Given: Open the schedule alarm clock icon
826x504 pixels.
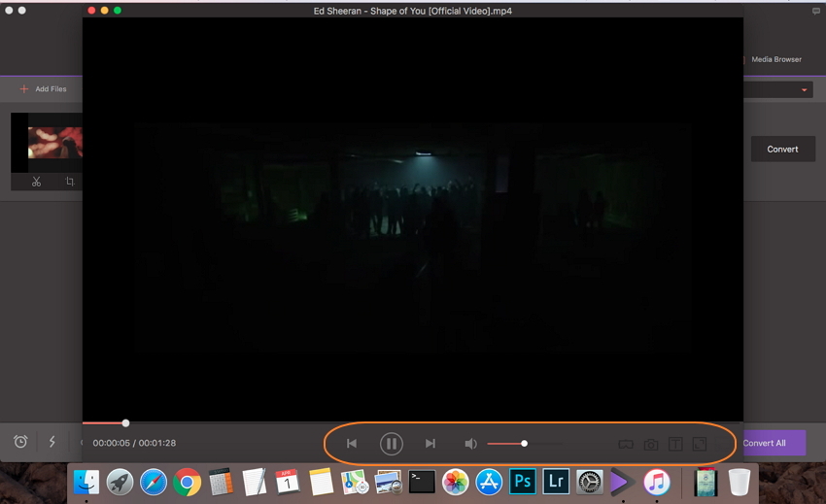Looking at the screenshot, I should [20, 441].
